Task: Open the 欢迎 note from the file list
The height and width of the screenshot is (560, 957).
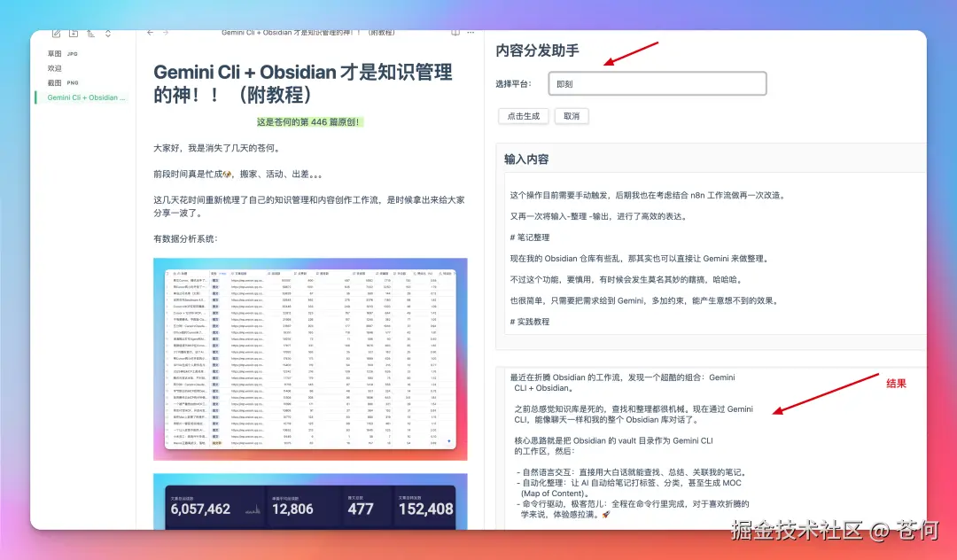Action: 56,68
